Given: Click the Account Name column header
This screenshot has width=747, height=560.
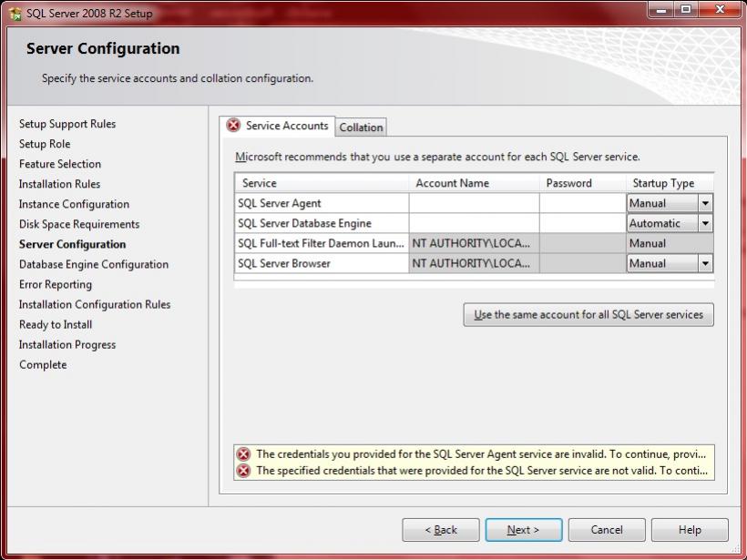Looking at the screenshot, I should pyautogui.click(x=474, y=183).
